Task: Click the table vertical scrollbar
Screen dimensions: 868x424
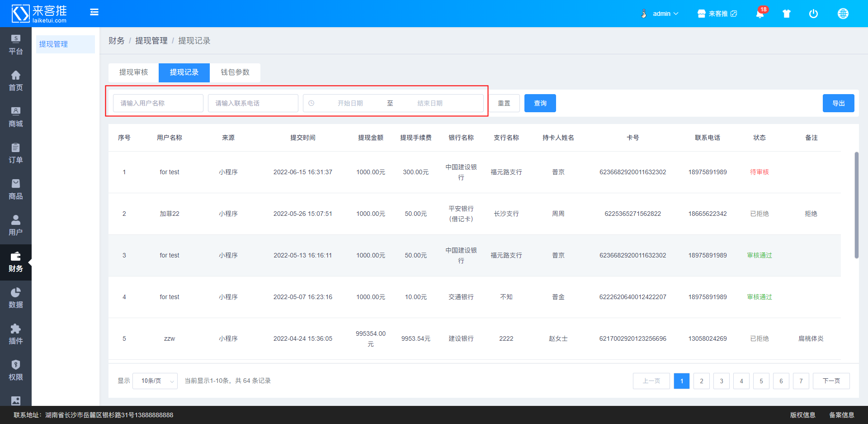Action: [856, 205]
